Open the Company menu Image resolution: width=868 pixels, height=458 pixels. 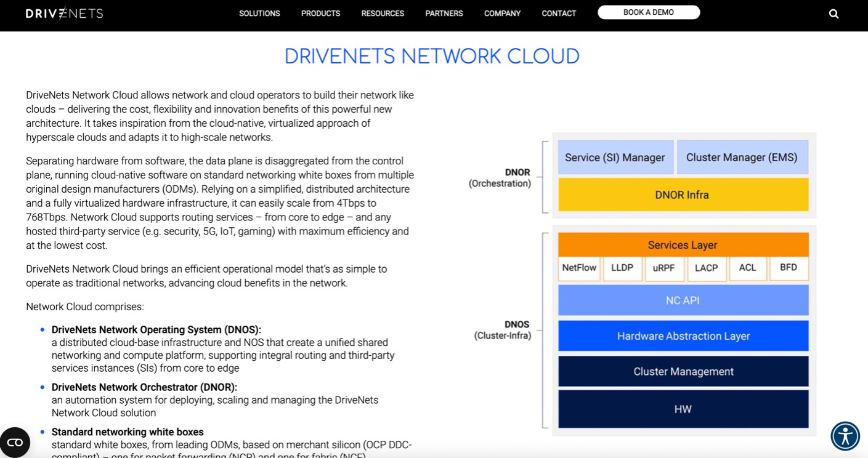[x=502, y=14]
